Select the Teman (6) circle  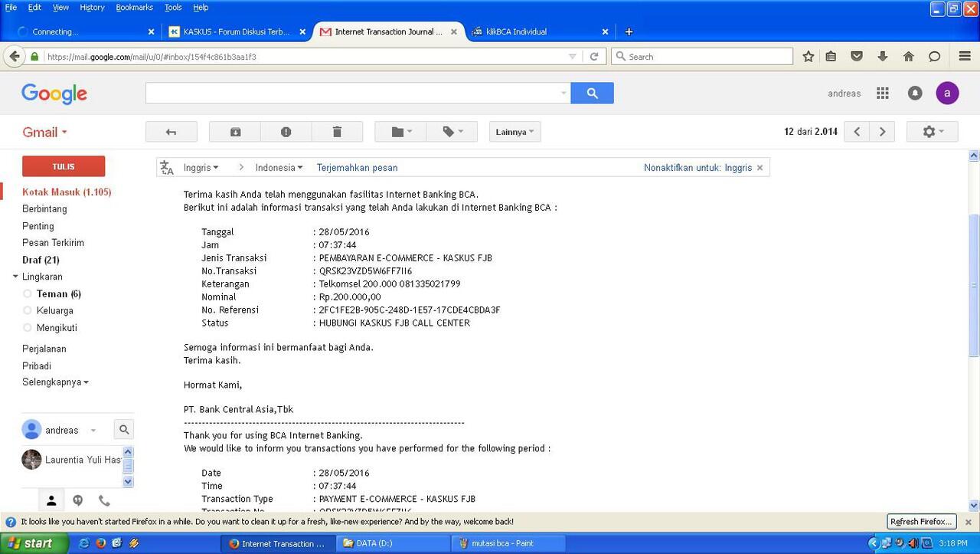tap(58, 293)
